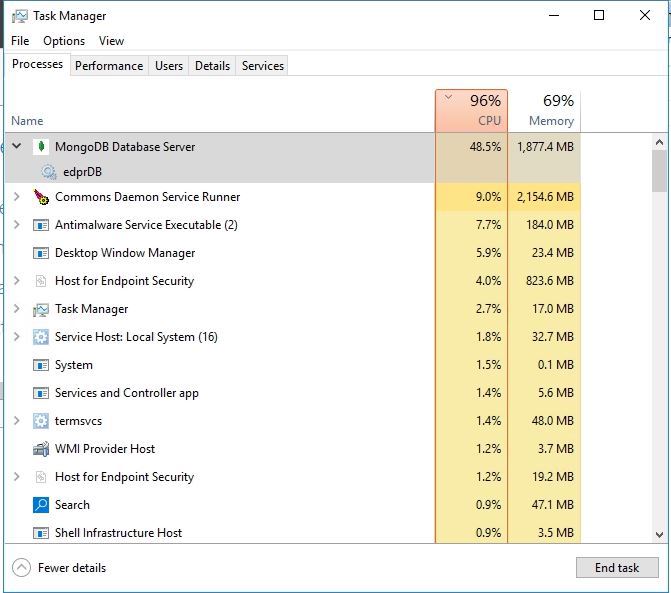Select the Services and Controller app name
This screenshot has width=671, height=593.
point(127,393)
